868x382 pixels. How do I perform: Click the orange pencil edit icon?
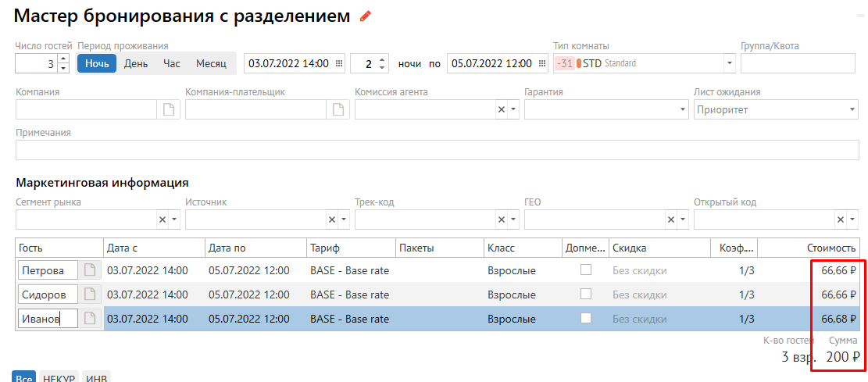(x=366, y=16)
